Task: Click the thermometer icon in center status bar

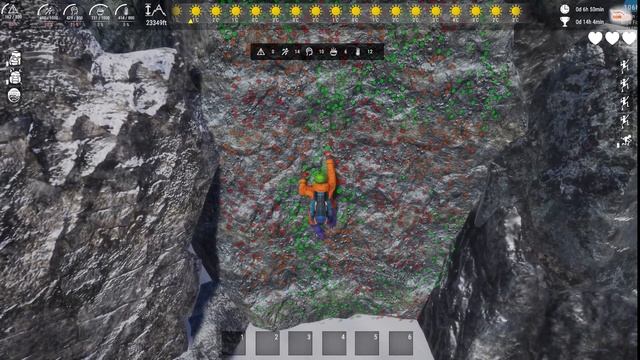Action: [x=358, y=51]
